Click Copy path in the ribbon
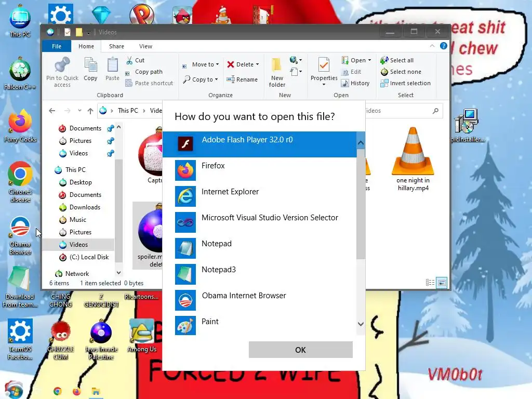 [144, 72]
